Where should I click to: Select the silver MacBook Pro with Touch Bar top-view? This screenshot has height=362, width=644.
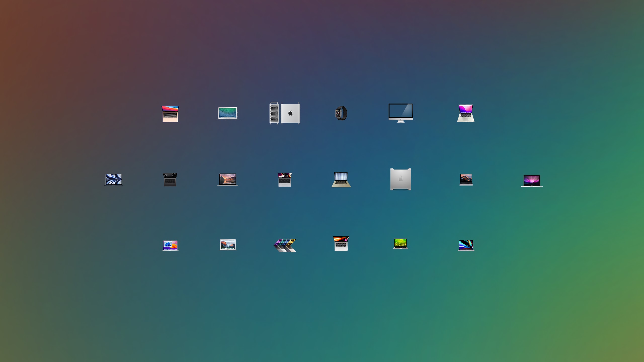(x=341, y=243)
